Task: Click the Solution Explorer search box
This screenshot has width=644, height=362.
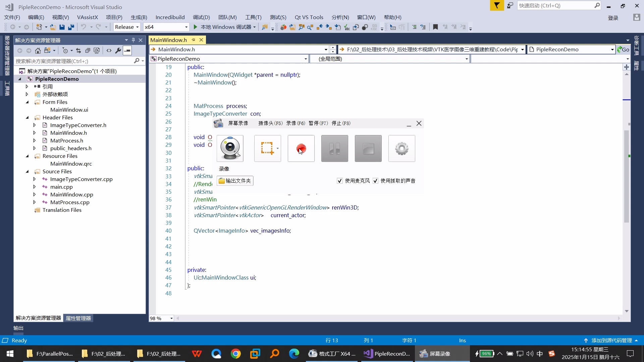Action: pyautogui.click(x=74, y=61)
